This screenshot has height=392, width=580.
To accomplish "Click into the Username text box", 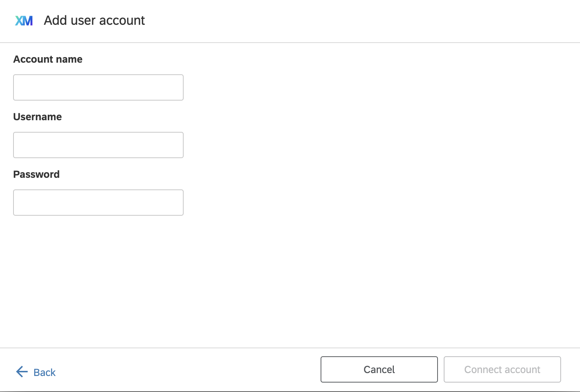I will 98,145.
